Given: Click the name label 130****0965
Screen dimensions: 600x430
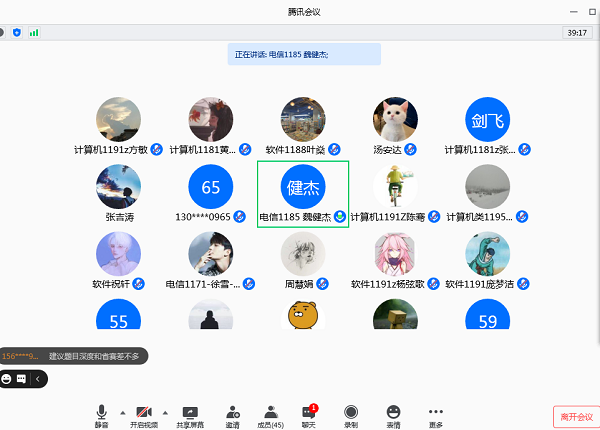Looking at the screenshot, I should coord(203,217).
